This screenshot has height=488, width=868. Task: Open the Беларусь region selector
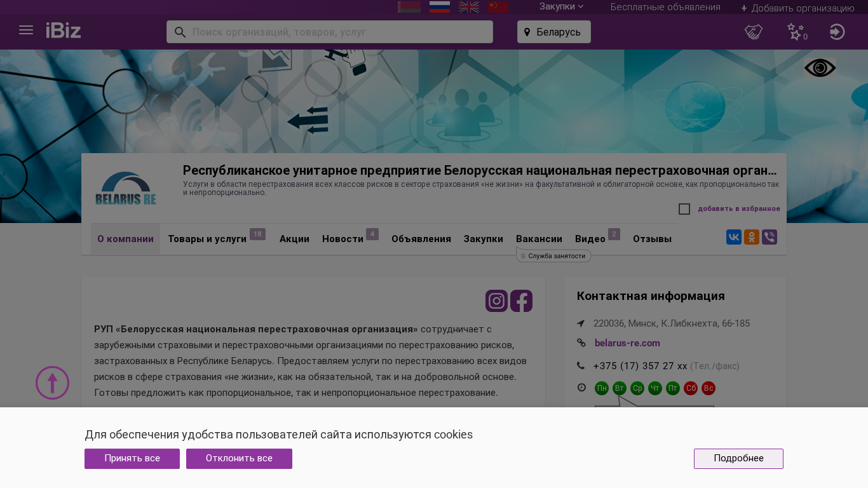click(554, 32)
